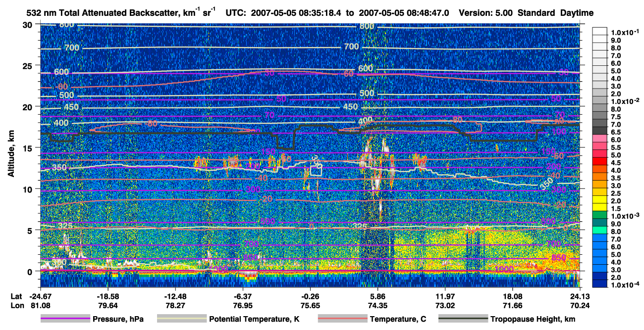Click latitude value -12.48
The width and height of the screenshot is (644, 330).
coord(175,296)
